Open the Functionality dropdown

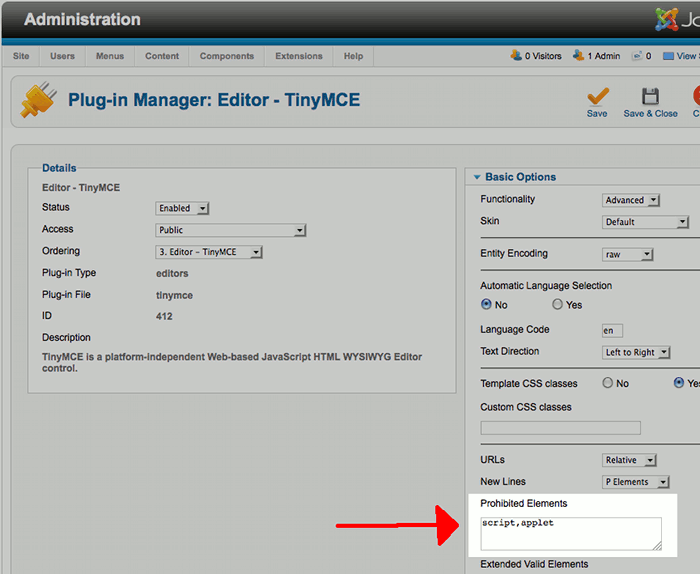click(630, 200)
